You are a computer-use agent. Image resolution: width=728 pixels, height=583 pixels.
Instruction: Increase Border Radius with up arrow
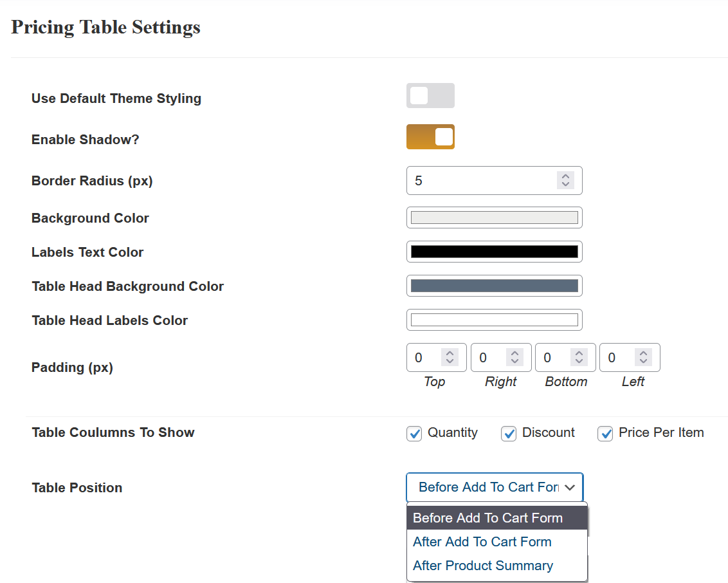click(x=565, y=176)
